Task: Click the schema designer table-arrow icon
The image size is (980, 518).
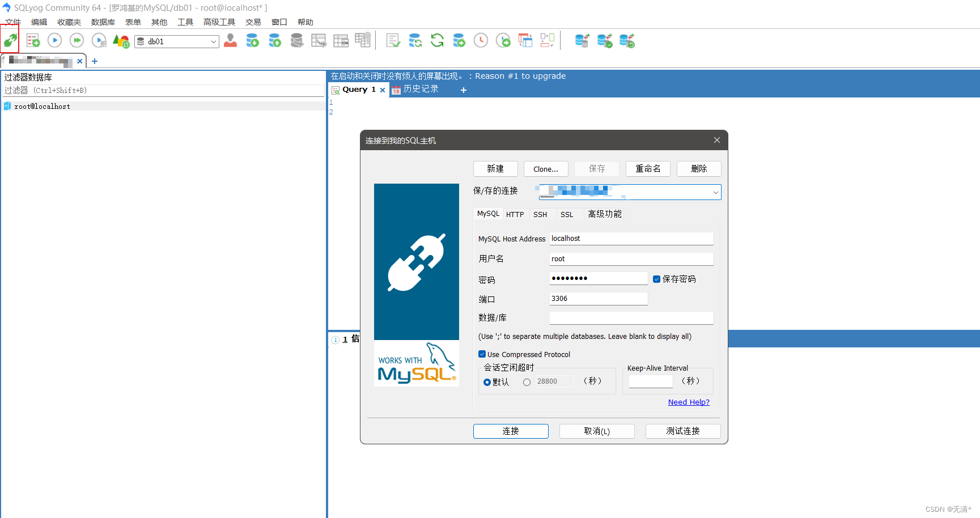Action: (x=319, y=40)
